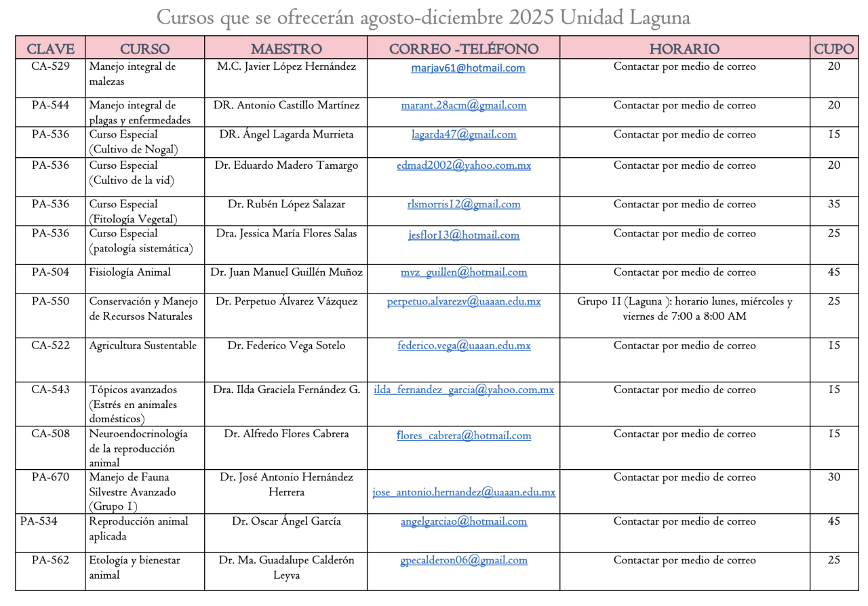Click the marant.28acm@gmail.com link
Screen dimensions: 868x606
(x=464, y=106)
